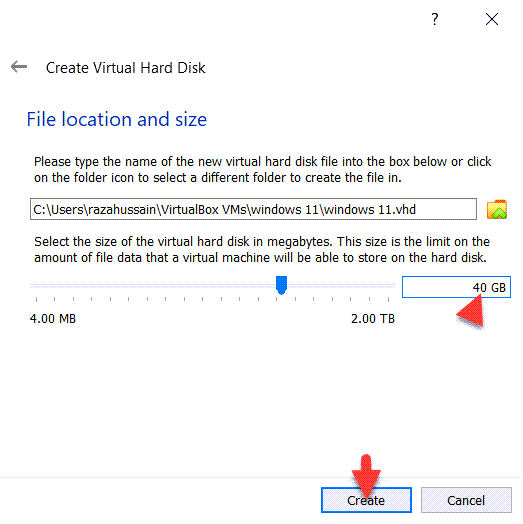Click the 'File location and size' heading
523x524 pixels.
click(x=117, y=119)
